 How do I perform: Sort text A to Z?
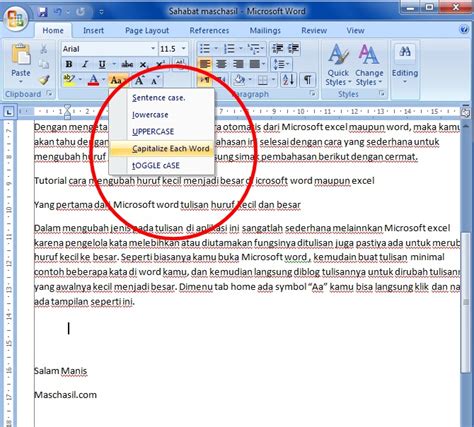(288, 80)
